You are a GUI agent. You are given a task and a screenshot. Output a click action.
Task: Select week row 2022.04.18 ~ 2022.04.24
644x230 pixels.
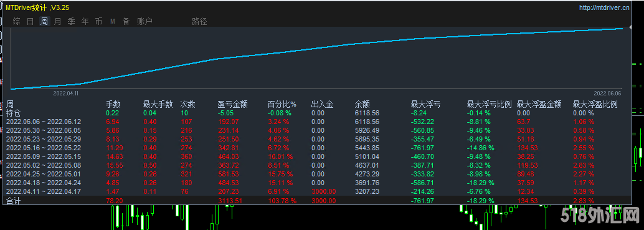click(x=44, y=183)
